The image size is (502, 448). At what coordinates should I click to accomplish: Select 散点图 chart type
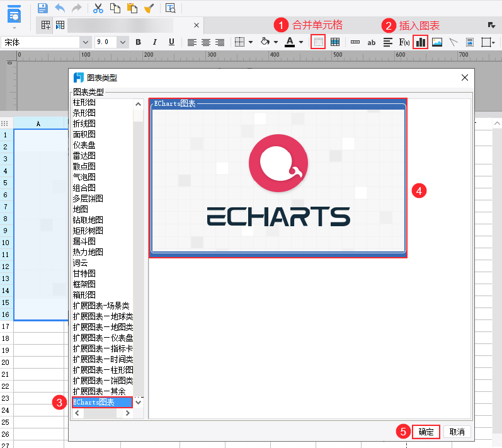(84, 166)
